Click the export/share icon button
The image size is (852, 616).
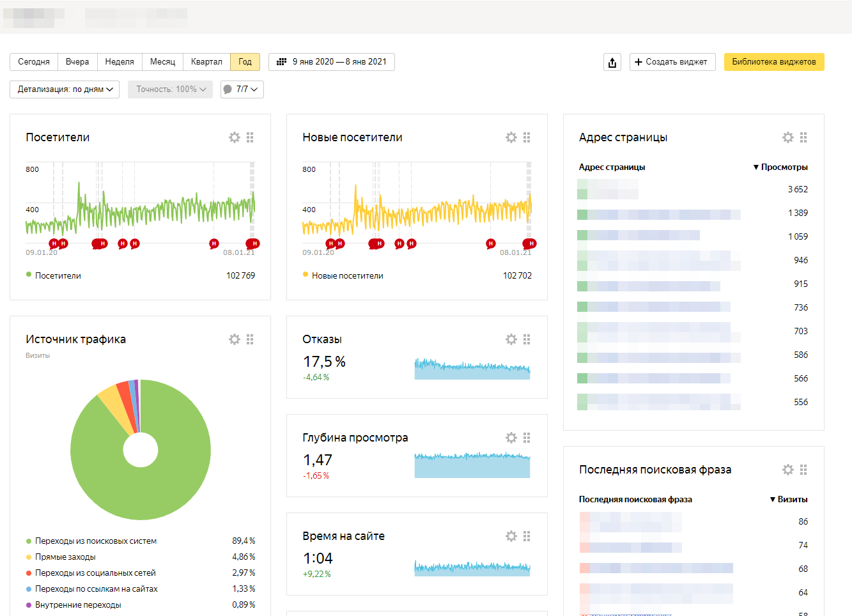click(x=612, y=62)
